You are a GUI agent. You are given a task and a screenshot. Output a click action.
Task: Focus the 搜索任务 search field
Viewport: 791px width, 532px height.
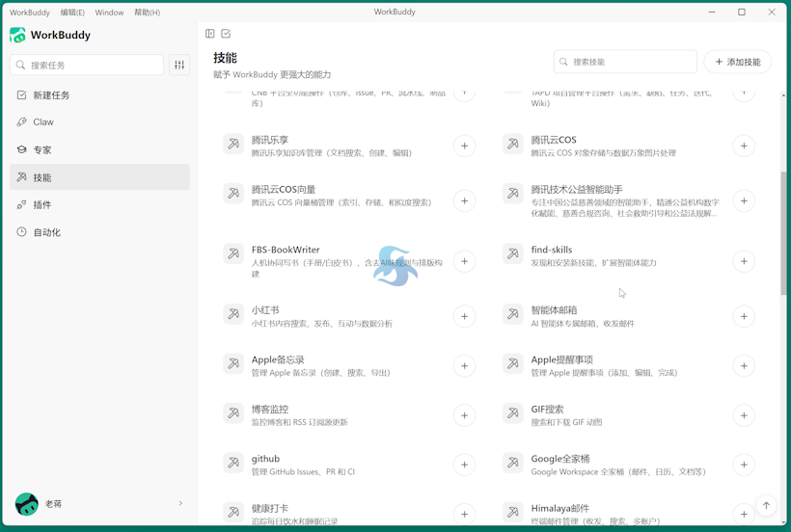pyautogui.click(x=87, y=65)
